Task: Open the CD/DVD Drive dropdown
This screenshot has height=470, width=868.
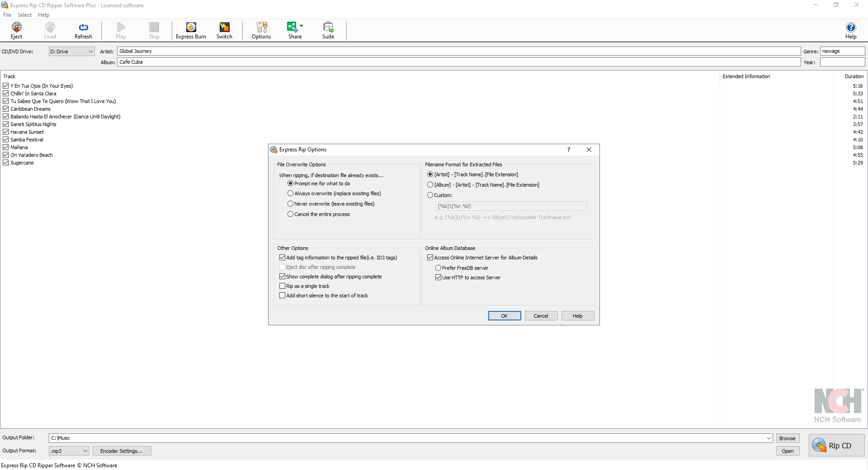Action: [90, 51]
